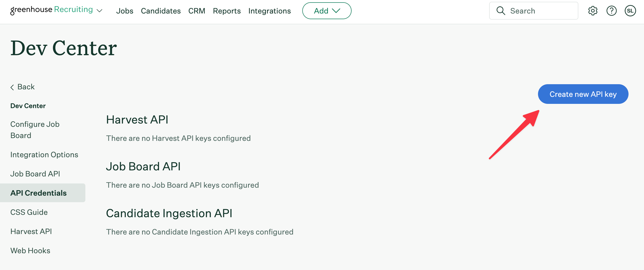Viewport: 644px width, 270px height.
Task: Click the back chevron arrow icon
Action: [x=12, y=87]
